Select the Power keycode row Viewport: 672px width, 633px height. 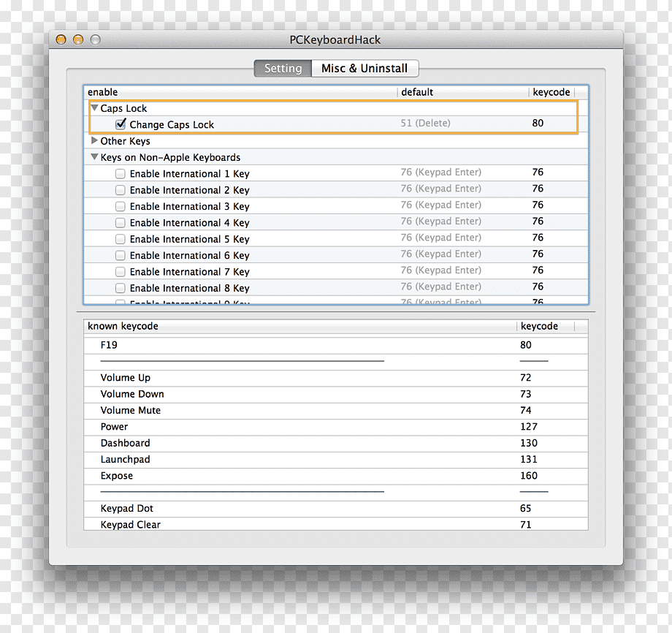point(336,427)
